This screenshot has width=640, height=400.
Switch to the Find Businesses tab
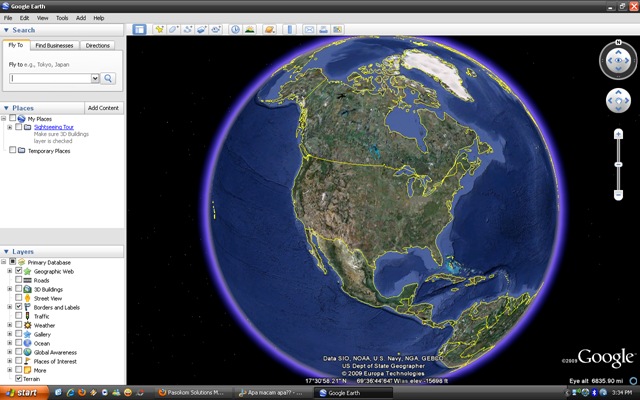(x=54, y=45)
